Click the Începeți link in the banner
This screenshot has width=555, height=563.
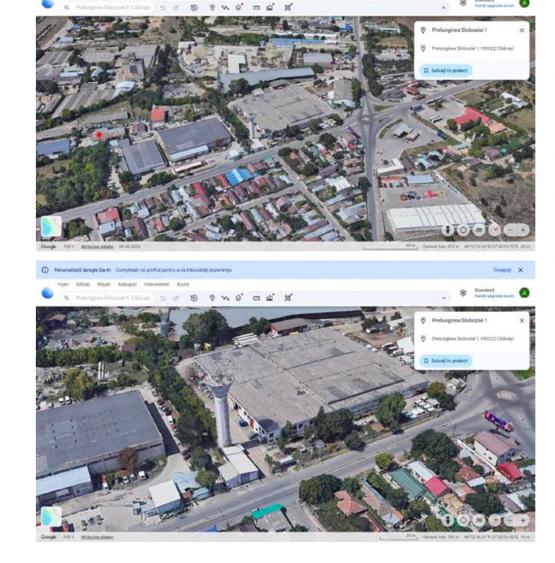tap(502, 270)
